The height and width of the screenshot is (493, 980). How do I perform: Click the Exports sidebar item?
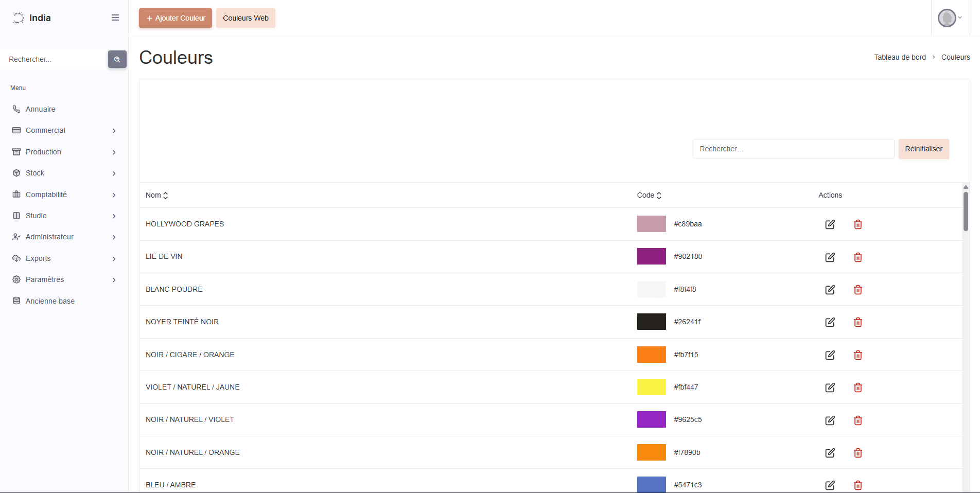coord(38,258)
